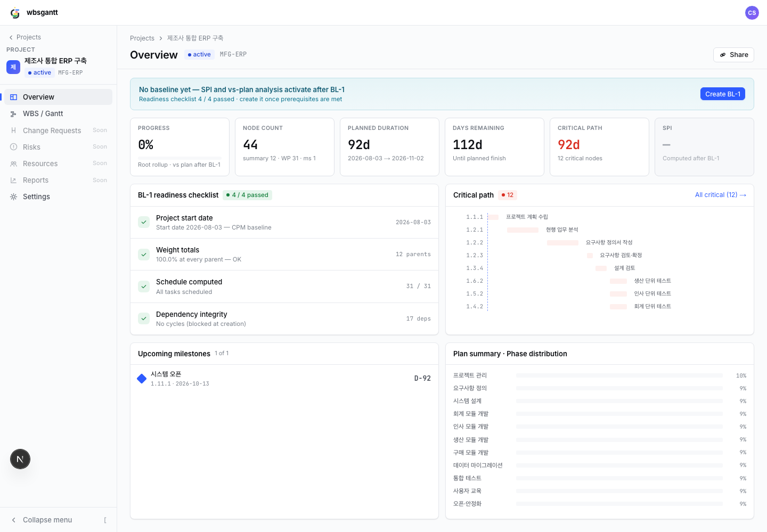Click the SPI card
The width and height of the screenshot is (767, 532).
(704, 147)
